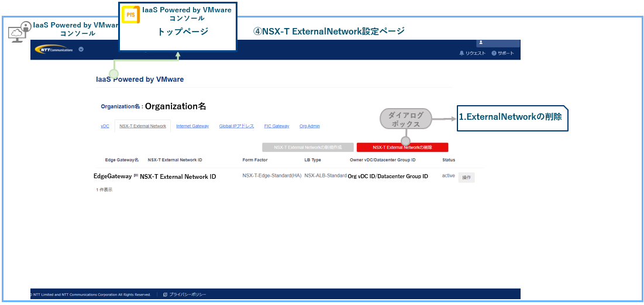Screen dimensions: 644x305
Task: Select the NSX-T External Network ID row value
Action: coord(178,177)
